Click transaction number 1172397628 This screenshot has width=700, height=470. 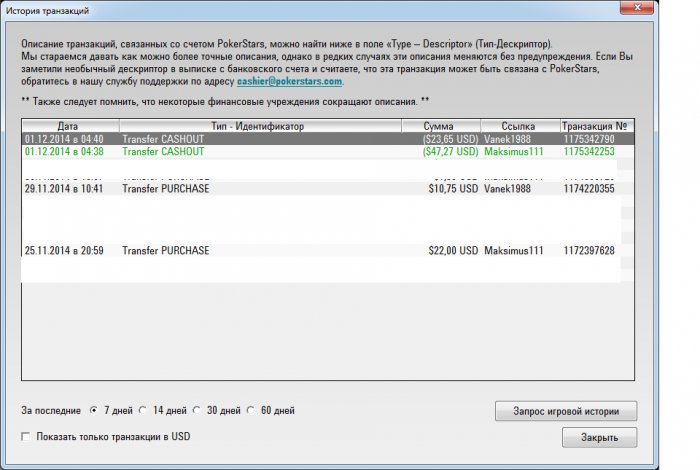[589, 250]
